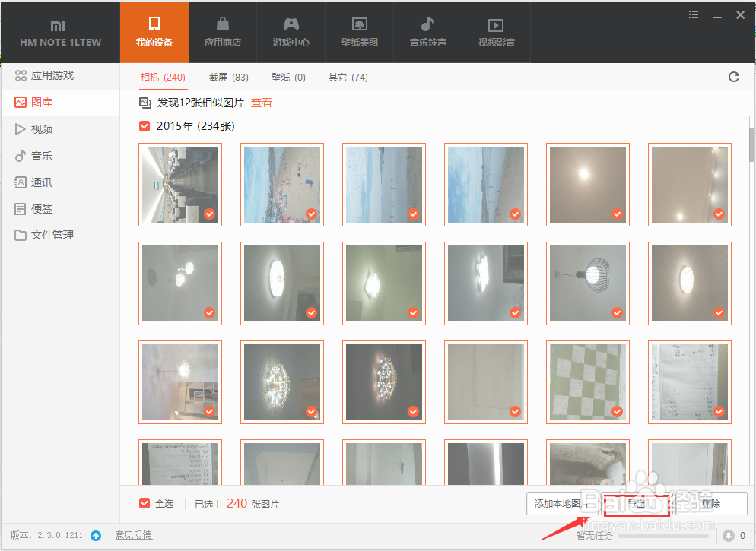Switch to the 截屏 (83) tab
Image resolution: width=756 pixels, height=551 pixels.
tap(228, 77)
